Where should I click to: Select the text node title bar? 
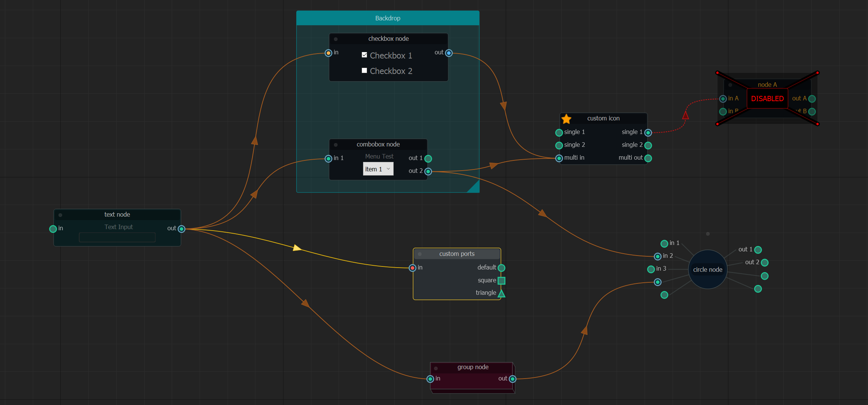tap(117, 215)
